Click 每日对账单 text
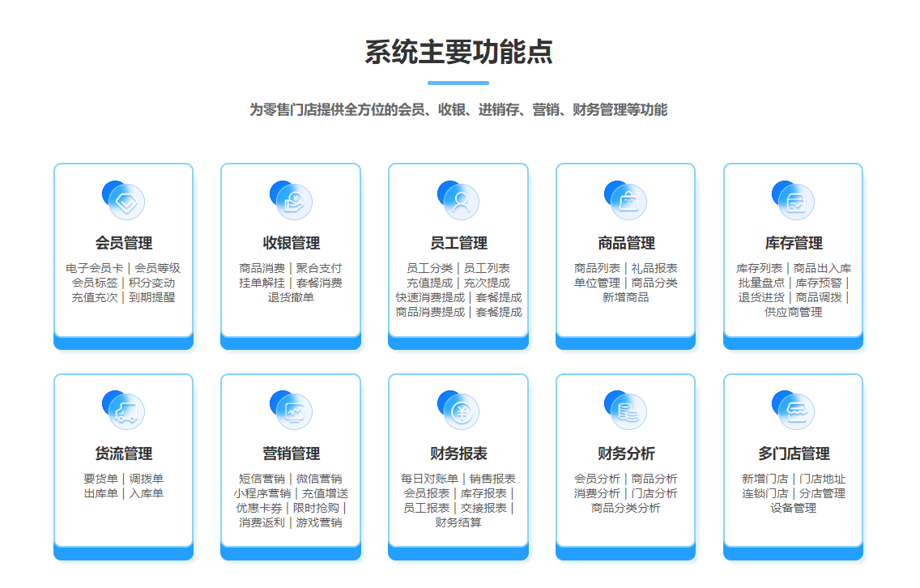This screenshot has height=588, width=920. [x=429, y=479]
